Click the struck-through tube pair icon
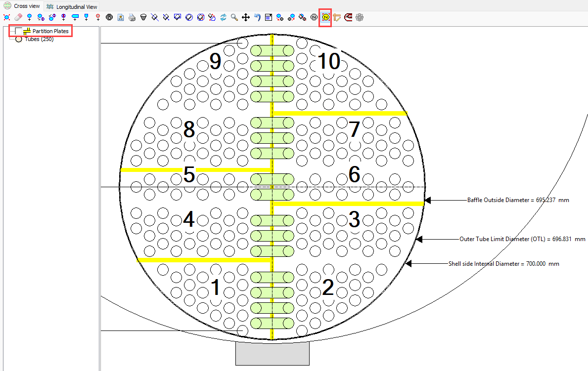 [303, 17]
